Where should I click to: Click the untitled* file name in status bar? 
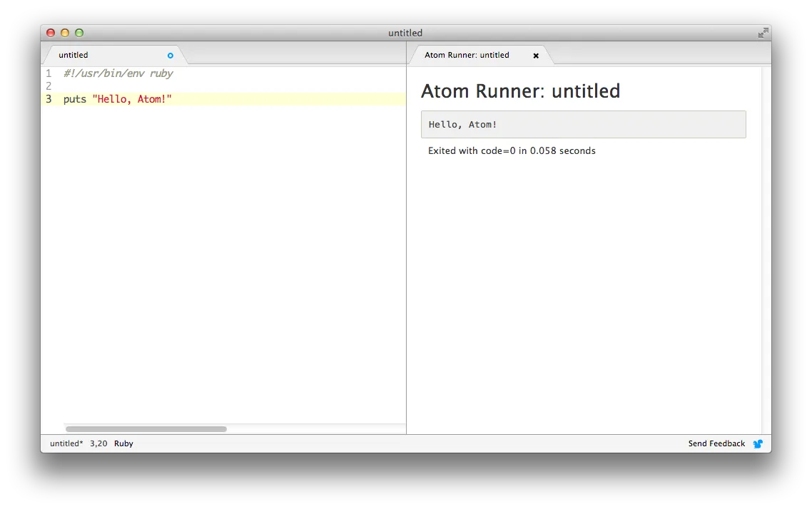(x=66, y=444)
